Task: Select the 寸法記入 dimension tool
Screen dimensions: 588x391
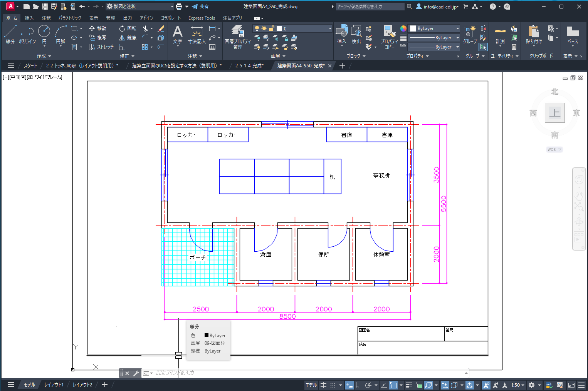Action: tap(197, 35)
